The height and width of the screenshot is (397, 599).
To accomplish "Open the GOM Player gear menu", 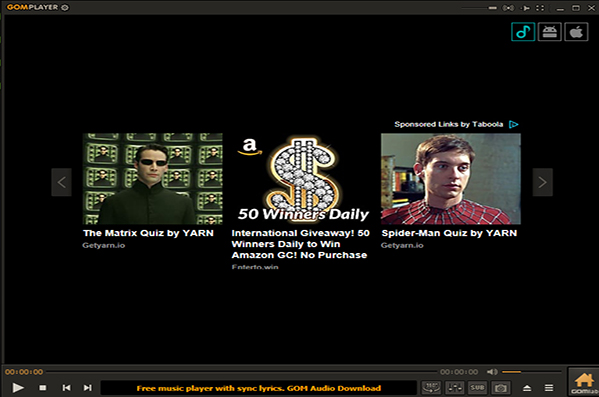I will [65, 7].
